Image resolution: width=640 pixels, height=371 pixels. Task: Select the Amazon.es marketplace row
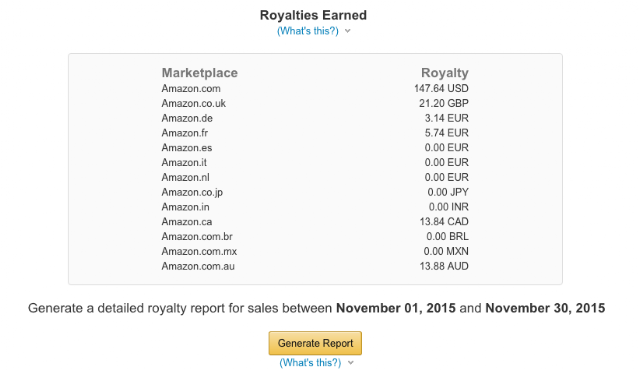(315, 148)
